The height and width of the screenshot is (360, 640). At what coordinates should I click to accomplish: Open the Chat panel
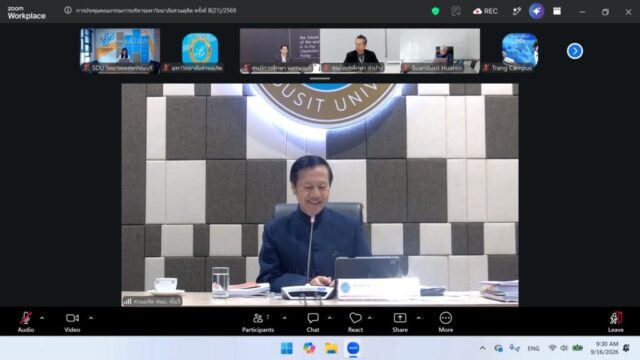pyautogui.click(x=313, y=322)
